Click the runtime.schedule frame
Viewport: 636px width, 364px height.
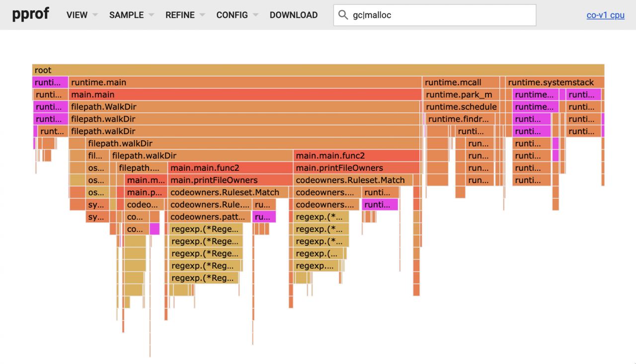coord(461,107)
